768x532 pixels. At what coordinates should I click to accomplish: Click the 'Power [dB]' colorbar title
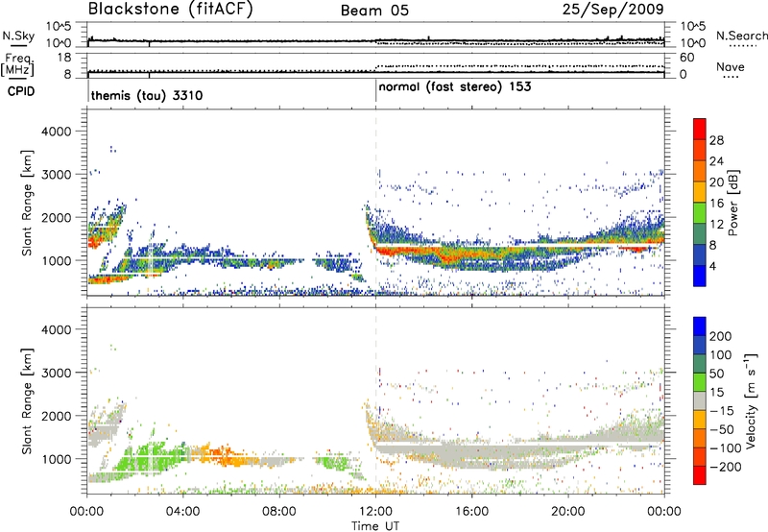click(x=733, y=203)
